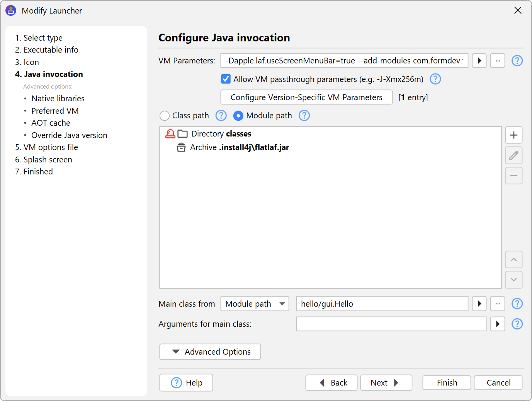Click the Cancel button
This screenshot has width=532, height=401.
[x=498, y=382]
